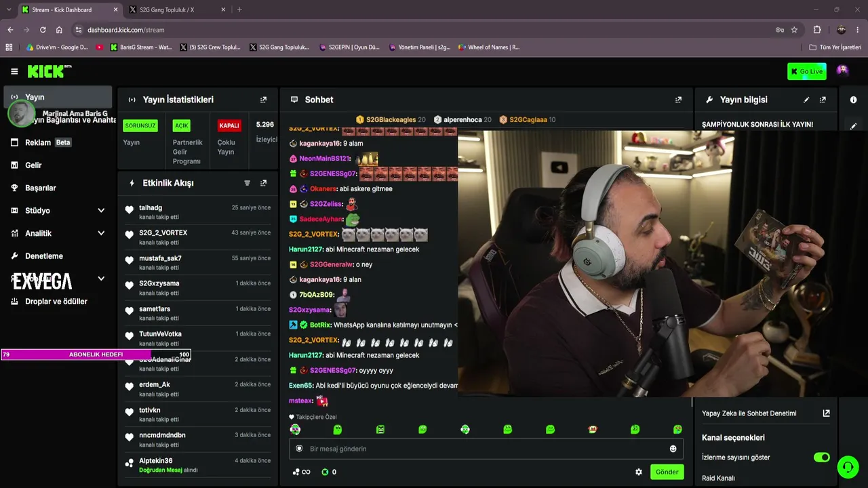This screenshot has width=868, height=488.
Task: Click Alptekin36 direct message event
Action: click(x=199, y=465)
